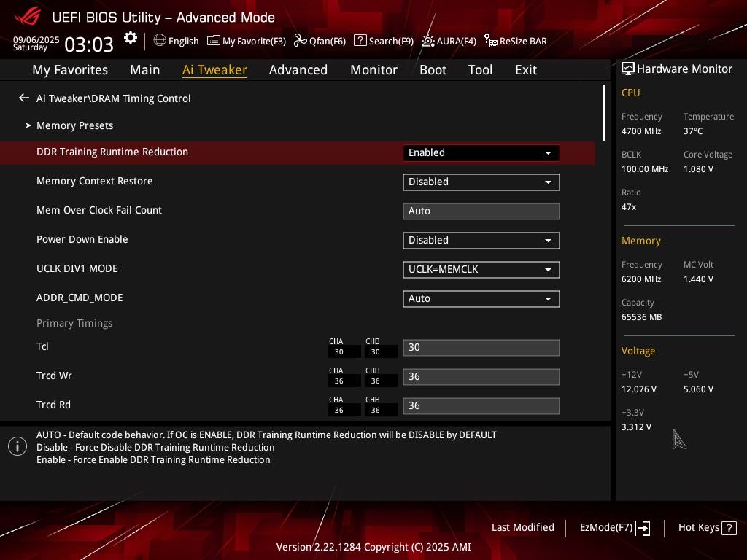
Task: Switch to Boot tab
Action: click(x=433, y=70)
